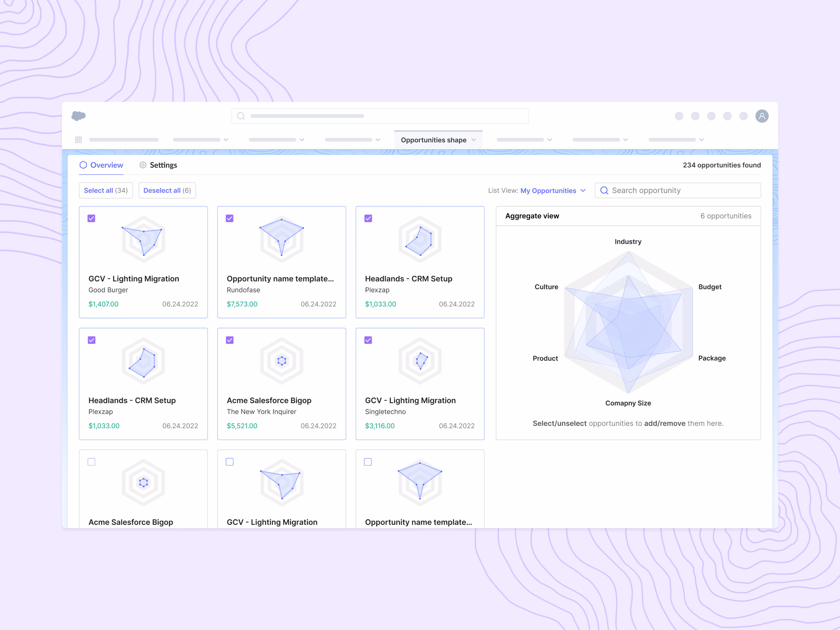Click the Deselect all (6) button
840x630 pixels.
(167, 190)
